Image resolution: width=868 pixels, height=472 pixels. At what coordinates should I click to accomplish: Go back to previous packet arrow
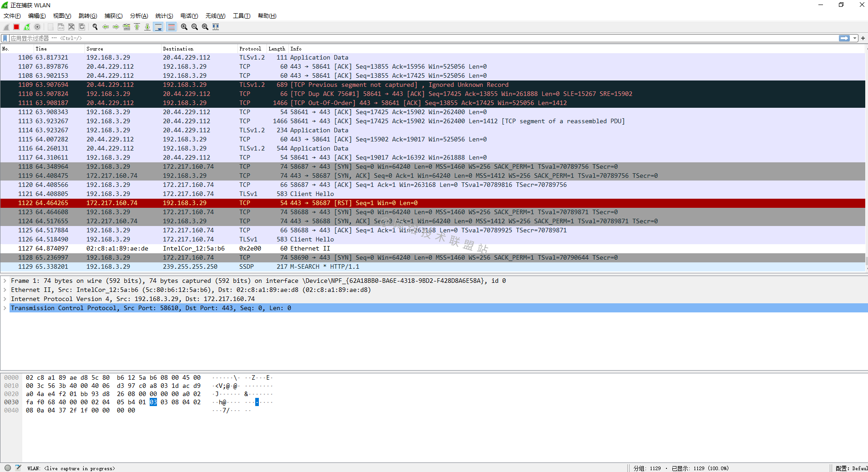pyautogui.click(x=106, y=27)
